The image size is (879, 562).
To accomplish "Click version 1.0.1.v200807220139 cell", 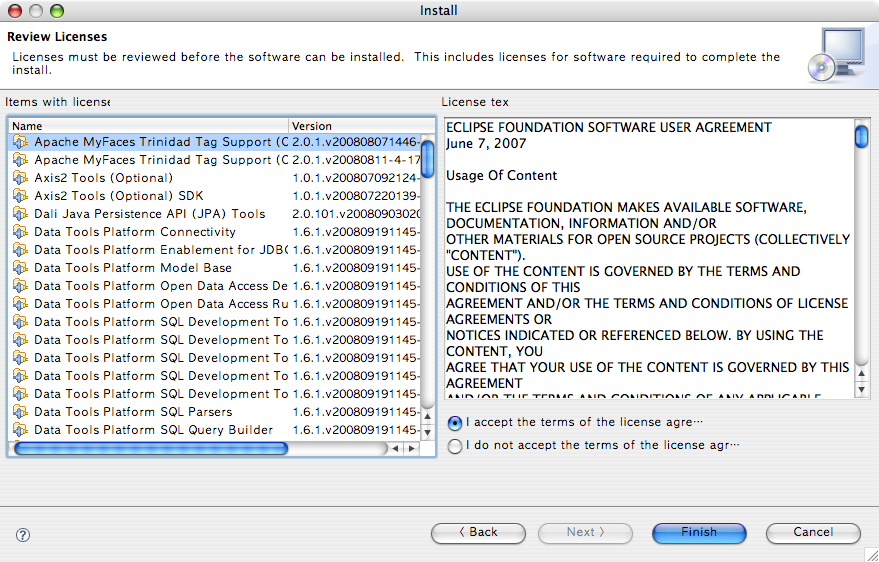I will point(356,196).
